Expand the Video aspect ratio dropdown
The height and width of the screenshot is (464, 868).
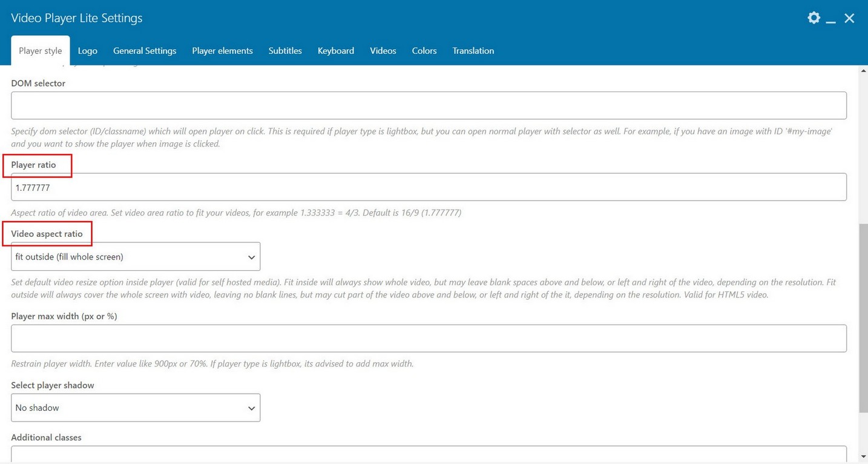click(x=136, y=257)
